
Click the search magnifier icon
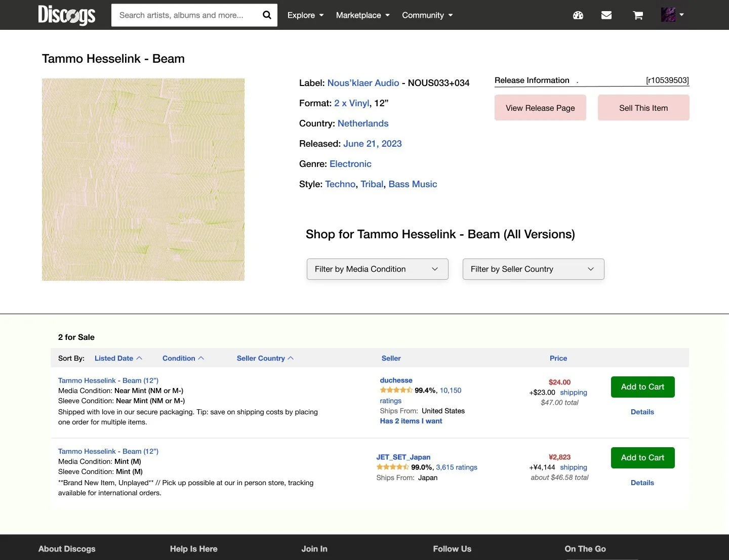pos(267,15)
